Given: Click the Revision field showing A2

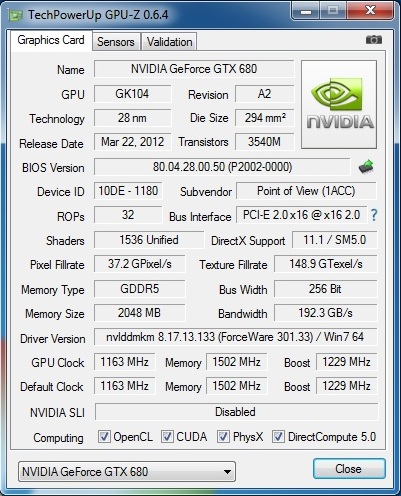Looking at the screenshot, I should click(x=265, y=94).
